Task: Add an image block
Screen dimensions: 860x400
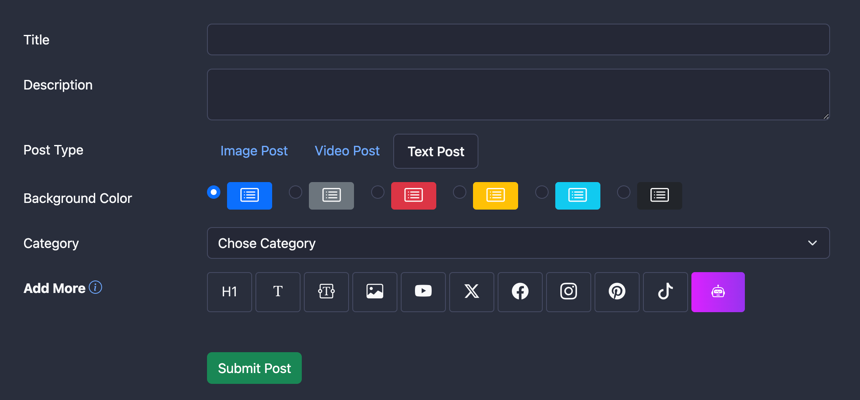Action: 375,292
